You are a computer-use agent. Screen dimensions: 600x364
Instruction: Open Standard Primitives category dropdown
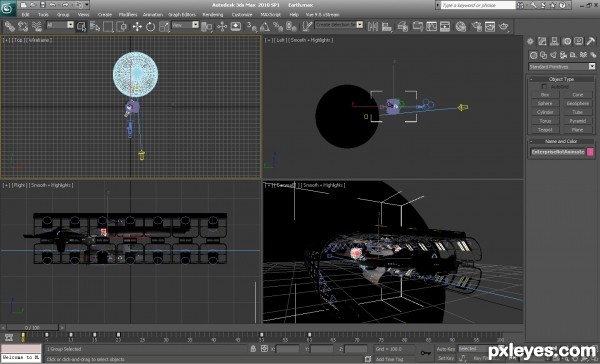pyautogui.click(x=562, y=67)
